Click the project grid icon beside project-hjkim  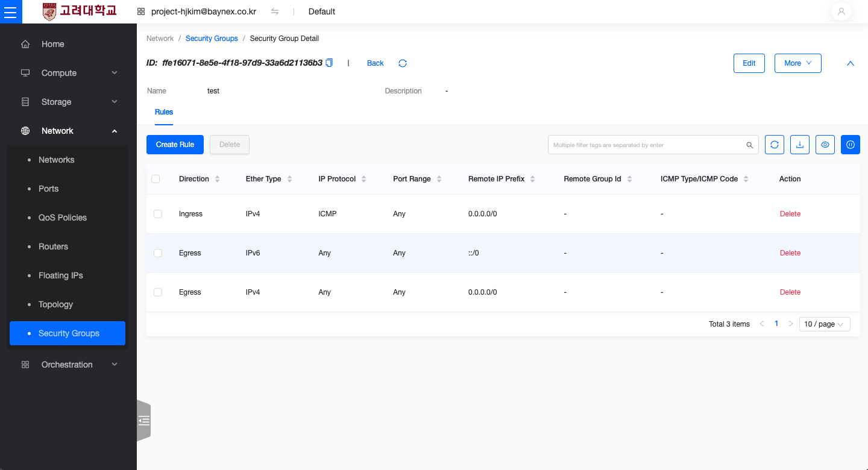click(x=141, y=11)
